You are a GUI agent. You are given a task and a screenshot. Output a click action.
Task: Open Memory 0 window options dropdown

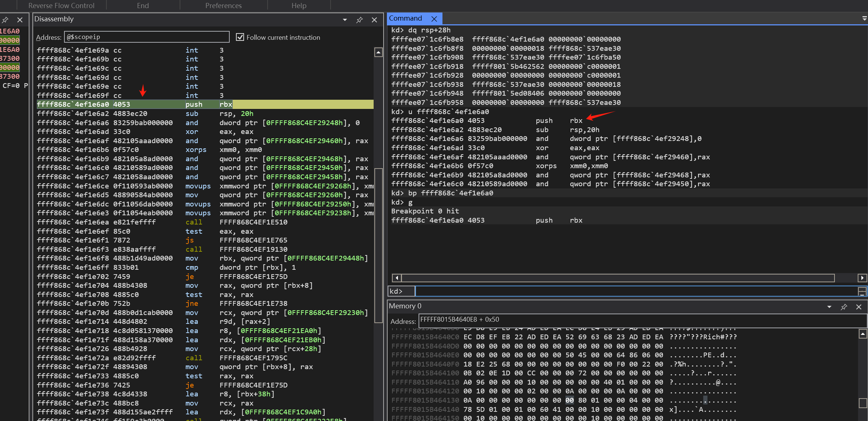pos(829,307)
